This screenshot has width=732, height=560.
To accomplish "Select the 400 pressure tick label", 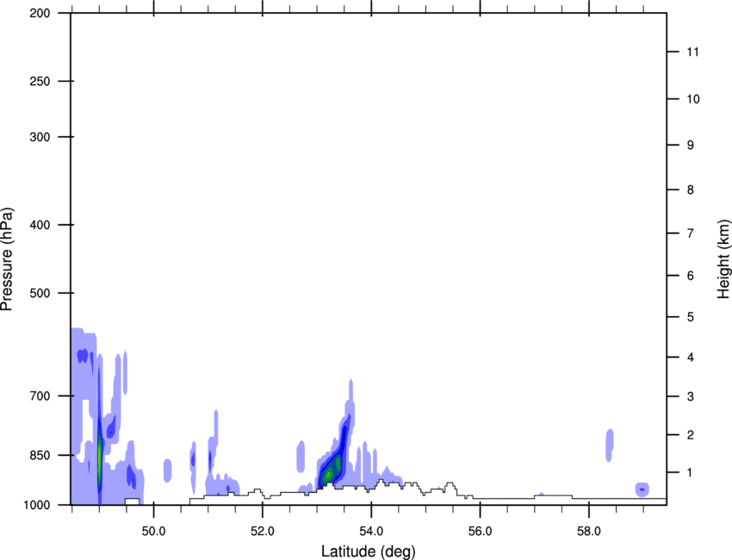I will [x=40, y=225].
